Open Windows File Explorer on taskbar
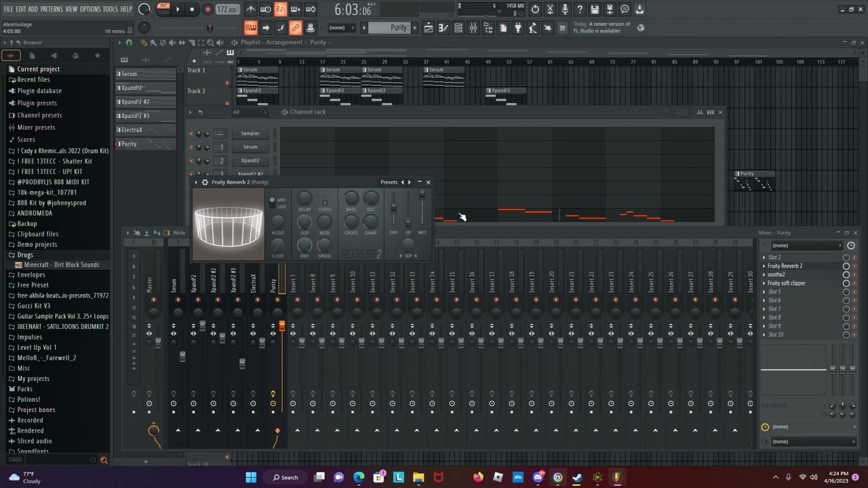Screen dimensions: 868x488 click(418, 477)
